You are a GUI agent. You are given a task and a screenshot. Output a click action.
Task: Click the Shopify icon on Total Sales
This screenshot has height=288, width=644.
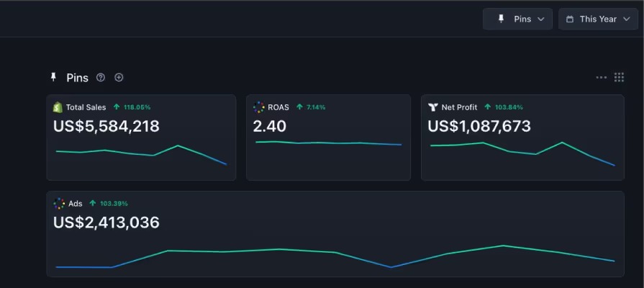[x=58, y=107]
